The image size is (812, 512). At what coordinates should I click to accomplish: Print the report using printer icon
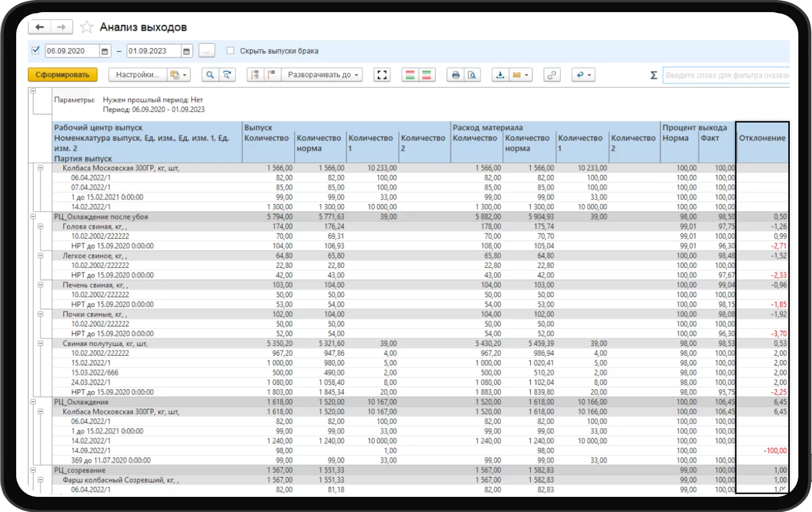[456, 75]
